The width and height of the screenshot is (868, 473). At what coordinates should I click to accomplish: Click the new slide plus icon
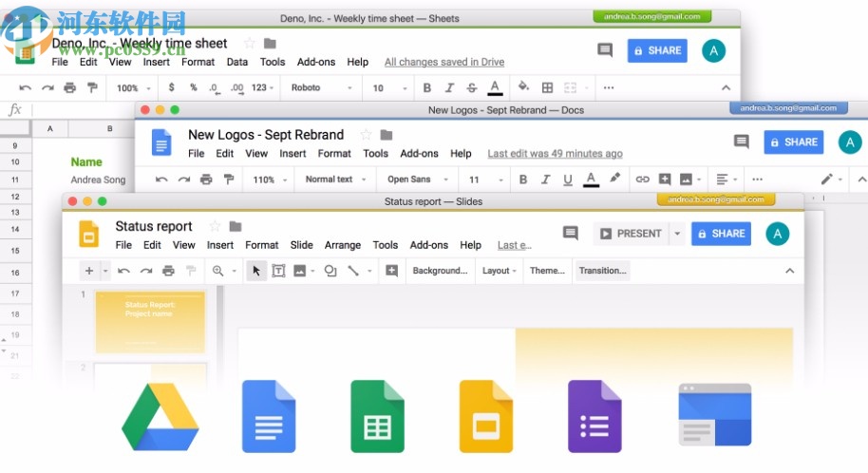point(88,271)
